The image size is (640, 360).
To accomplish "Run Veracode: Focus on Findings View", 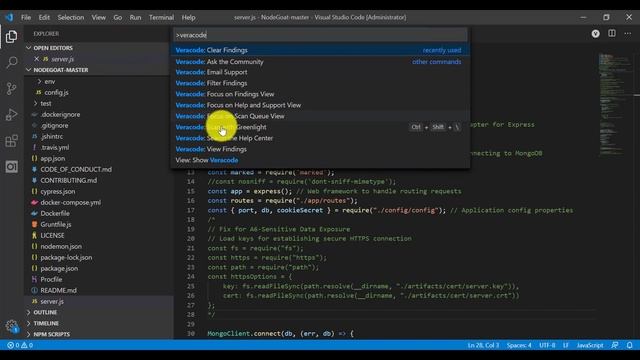I will point(320,94).
